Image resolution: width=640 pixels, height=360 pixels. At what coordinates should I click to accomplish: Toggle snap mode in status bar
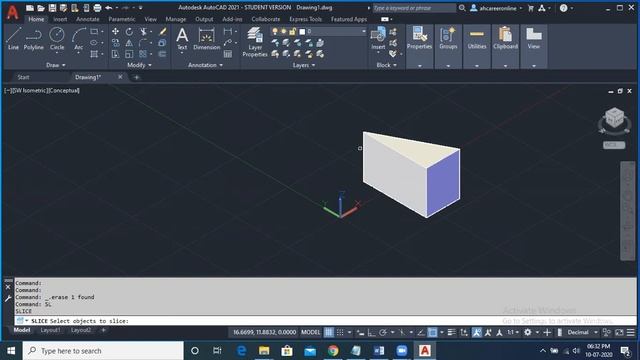tap(340, 332)
